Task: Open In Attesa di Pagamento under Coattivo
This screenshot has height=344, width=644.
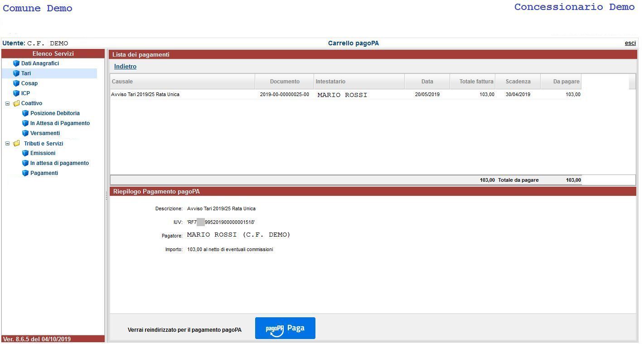Action: (x=60, y=123)
